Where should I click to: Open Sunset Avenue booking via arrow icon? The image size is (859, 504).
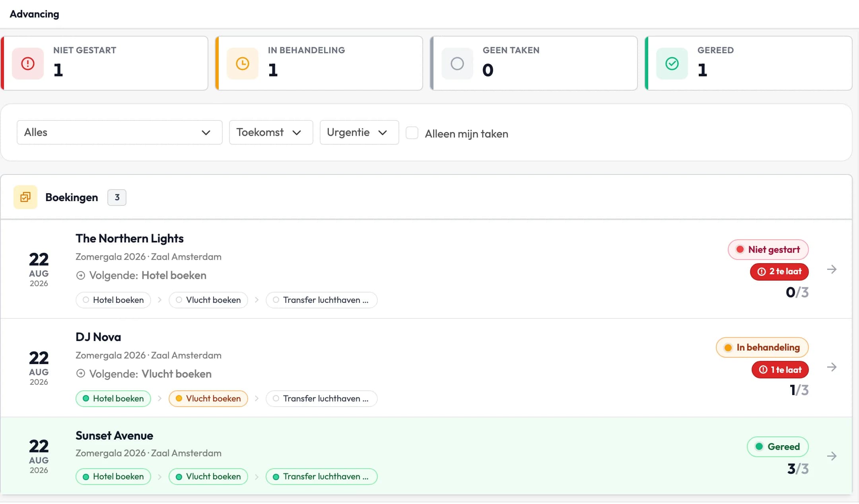coord(832,456)
